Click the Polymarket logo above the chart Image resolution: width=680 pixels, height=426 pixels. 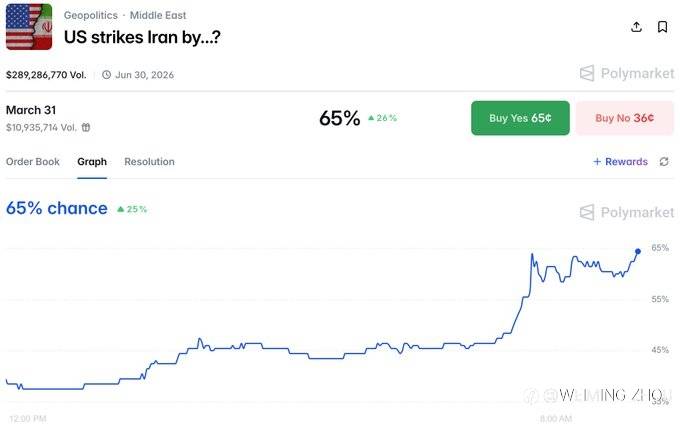tap(627, 213)
